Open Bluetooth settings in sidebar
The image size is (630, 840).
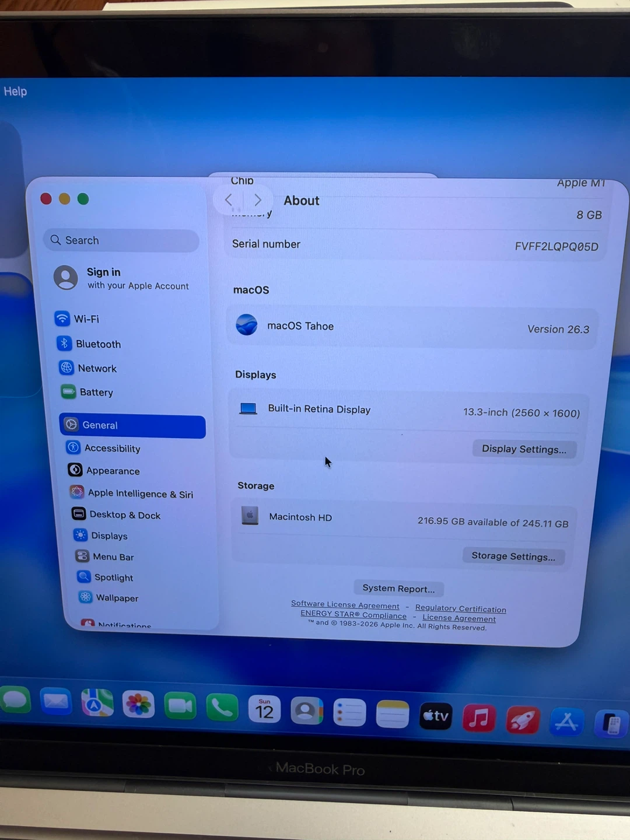pos(89,344)
